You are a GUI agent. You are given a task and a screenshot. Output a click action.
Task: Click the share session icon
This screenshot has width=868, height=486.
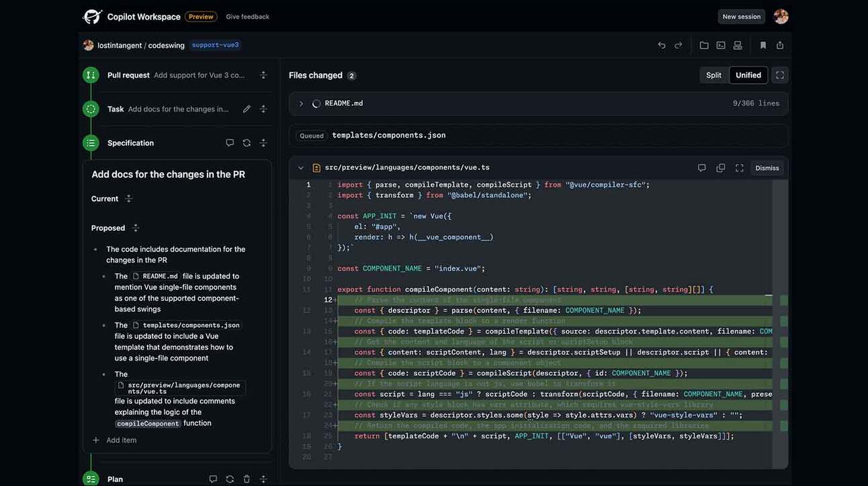[780, 45]
